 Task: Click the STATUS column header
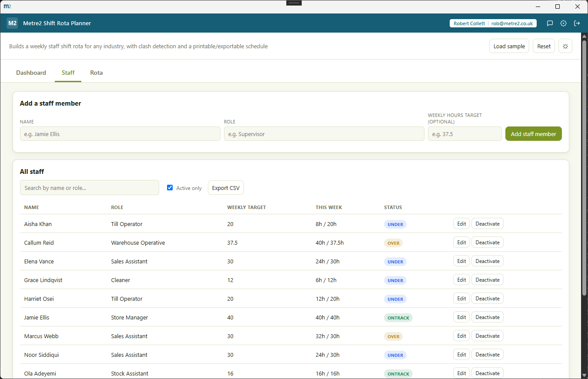tap(393, 207)
